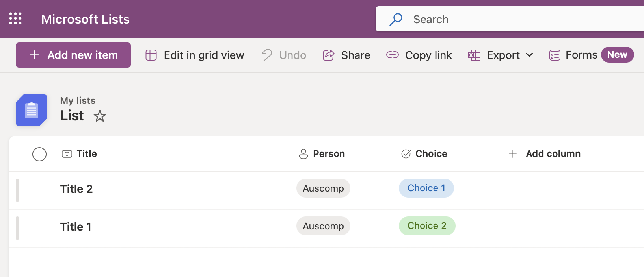Image resolution: width=644 pixels, height=277 pixels.
Task: Open the Title column header menu
Action: 79,154
